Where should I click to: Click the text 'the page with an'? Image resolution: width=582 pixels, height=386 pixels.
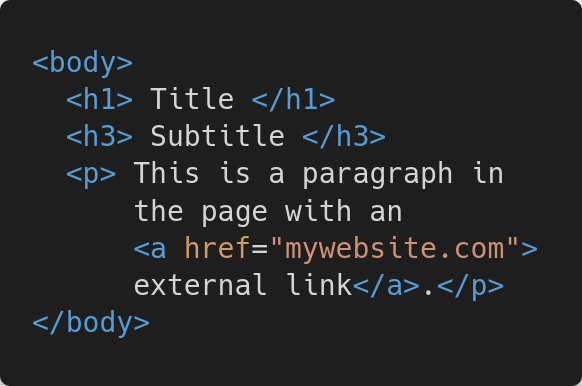[x=268, y=212]
